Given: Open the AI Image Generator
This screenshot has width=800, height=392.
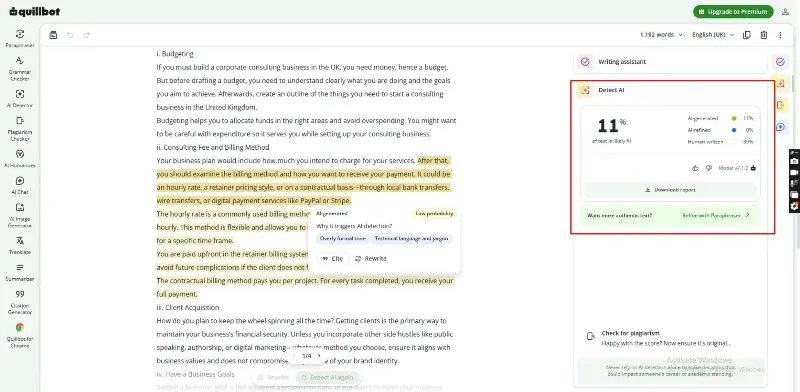Looking at the screenshot, I should tap(20, 215).
